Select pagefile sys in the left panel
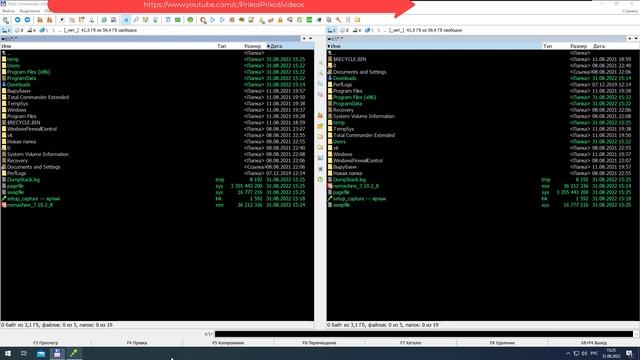The height and width of the screenshot is (360, 640). (x=157, y=186)
